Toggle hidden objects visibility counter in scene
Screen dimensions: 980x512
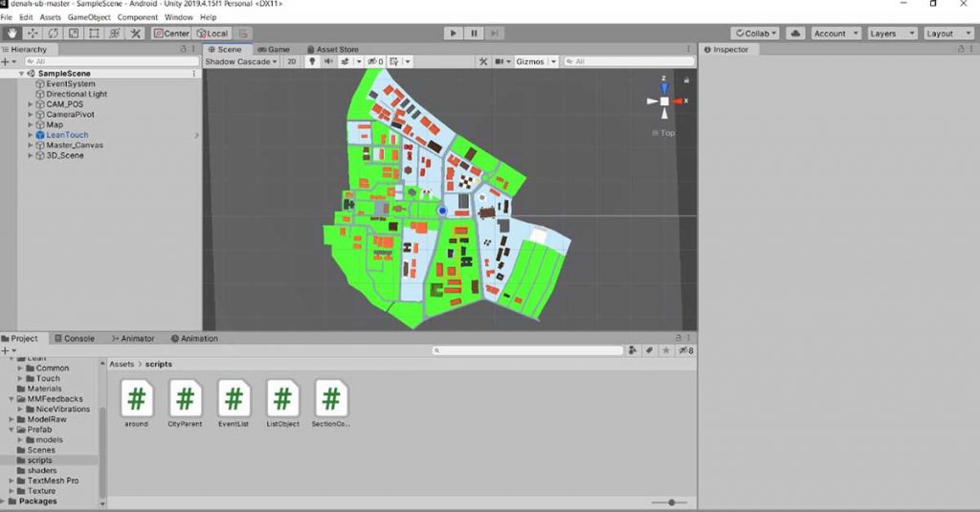[x=375, y=62]
